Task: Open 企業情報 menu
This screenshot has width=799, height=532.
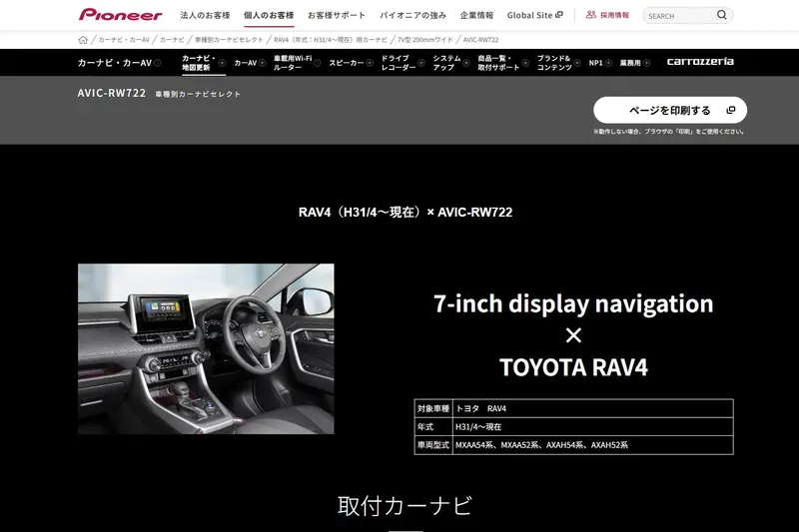Action: (476, 15)
